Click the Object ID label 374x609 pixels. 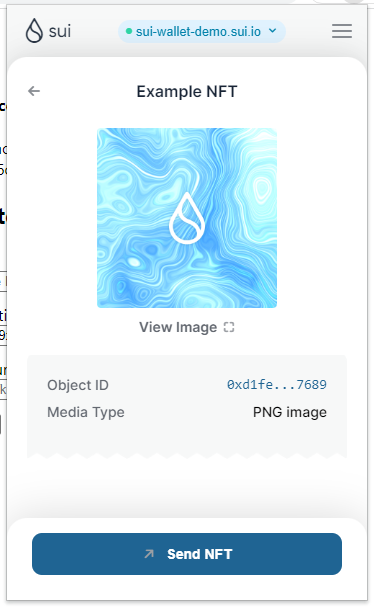pos(78,385)
